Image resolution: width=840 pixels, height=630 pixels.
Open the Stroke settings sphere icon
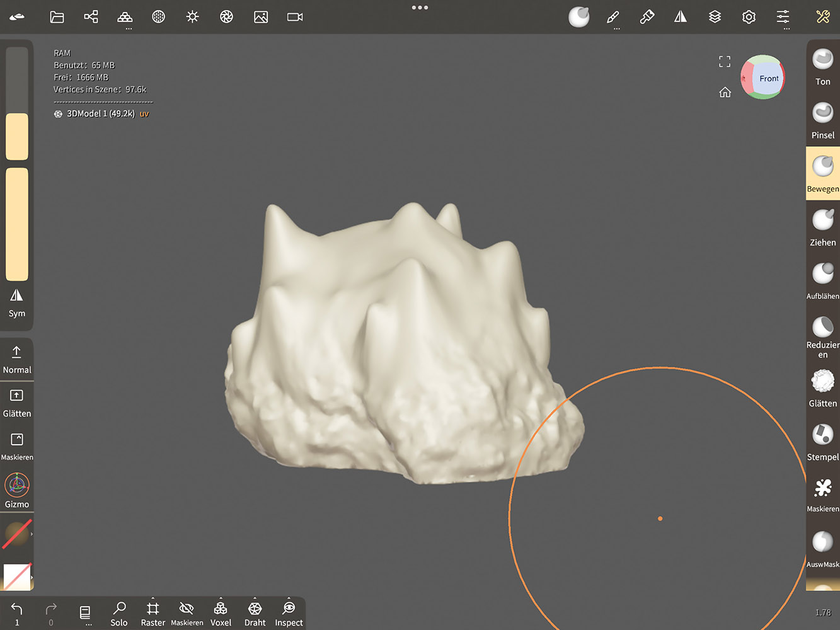click(579, 17)
